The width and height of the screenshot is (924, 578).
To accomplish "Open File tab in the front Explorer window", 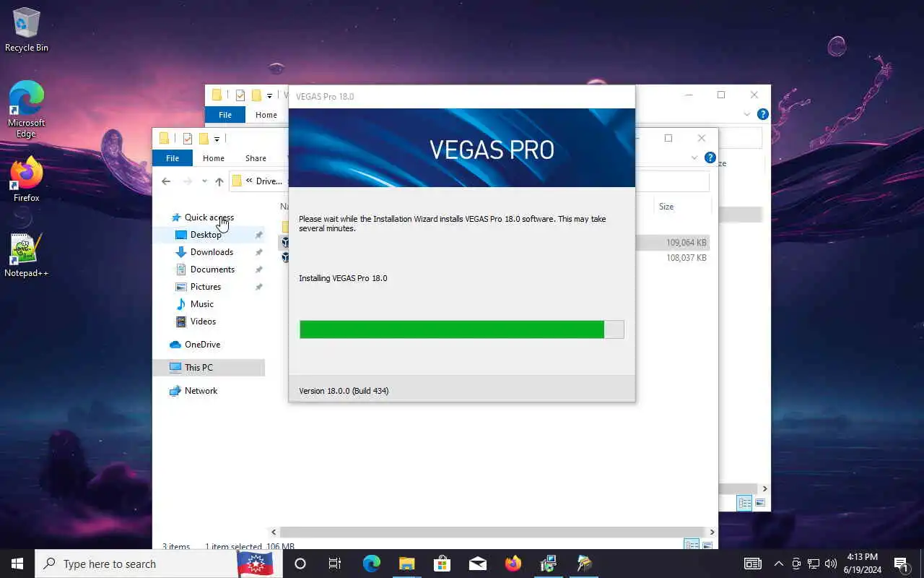I will coord(173,158).
